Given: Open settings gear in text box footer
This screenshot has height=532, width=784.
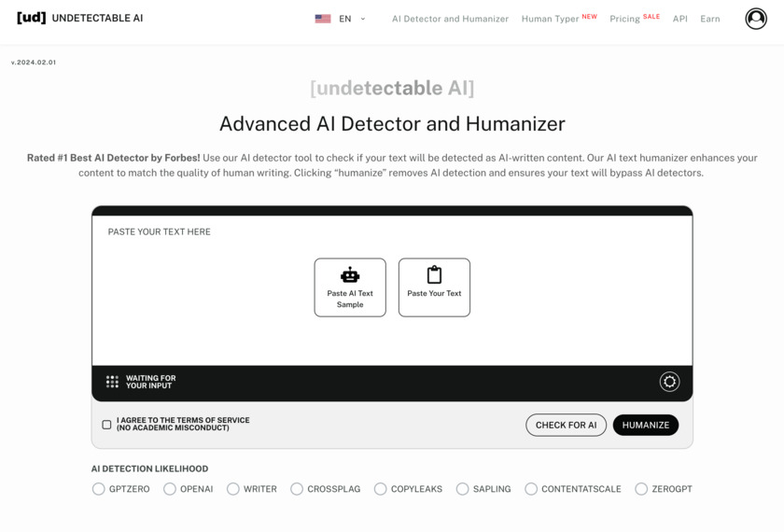Looking at the screenshot, I should [x=669, y=382].
